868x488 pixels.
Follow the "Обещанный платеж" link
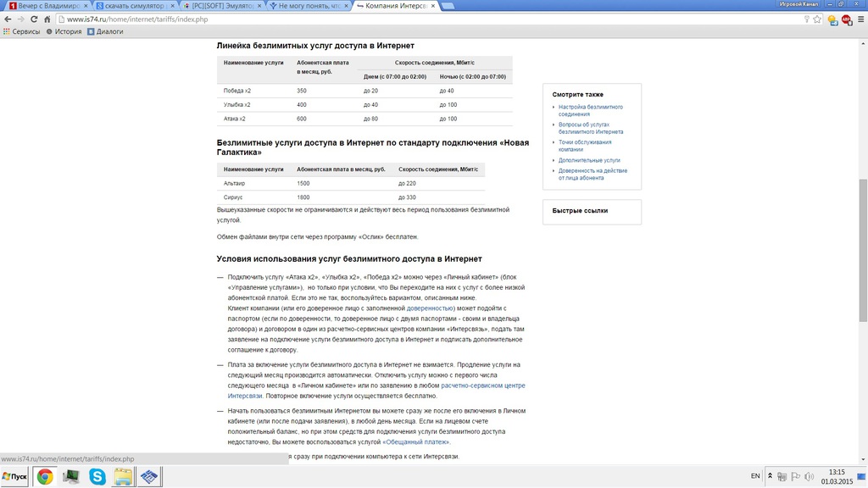click(x=415, y=441)
